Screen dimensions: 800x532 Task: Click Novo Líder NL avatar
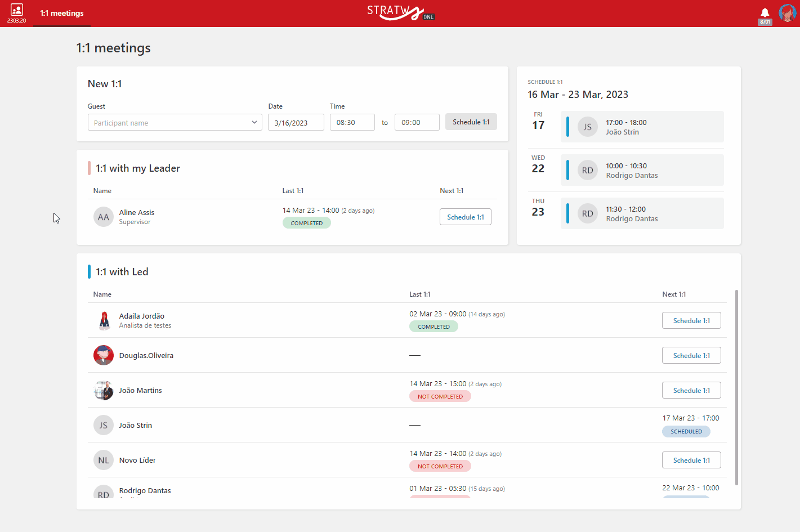click(x=104, y=460)
